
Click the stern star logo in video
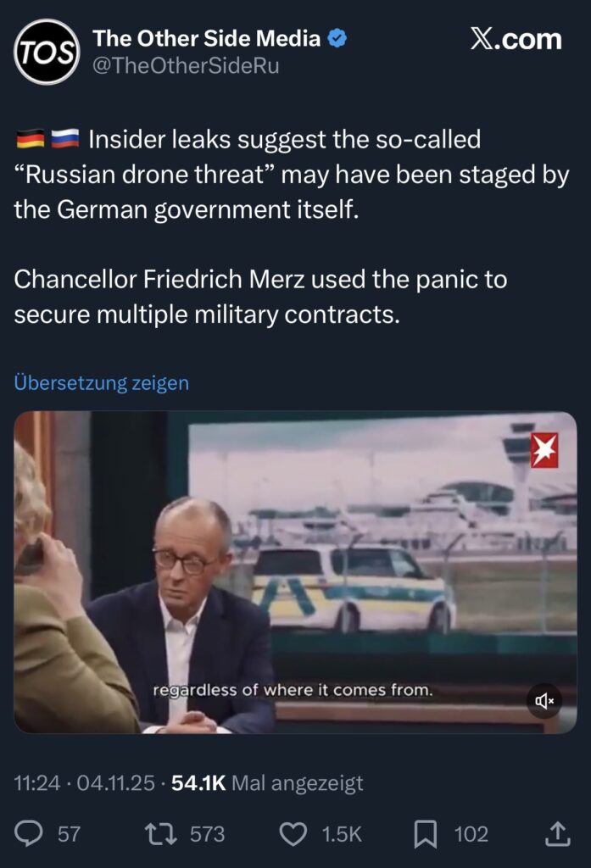(x=544, y=450)
